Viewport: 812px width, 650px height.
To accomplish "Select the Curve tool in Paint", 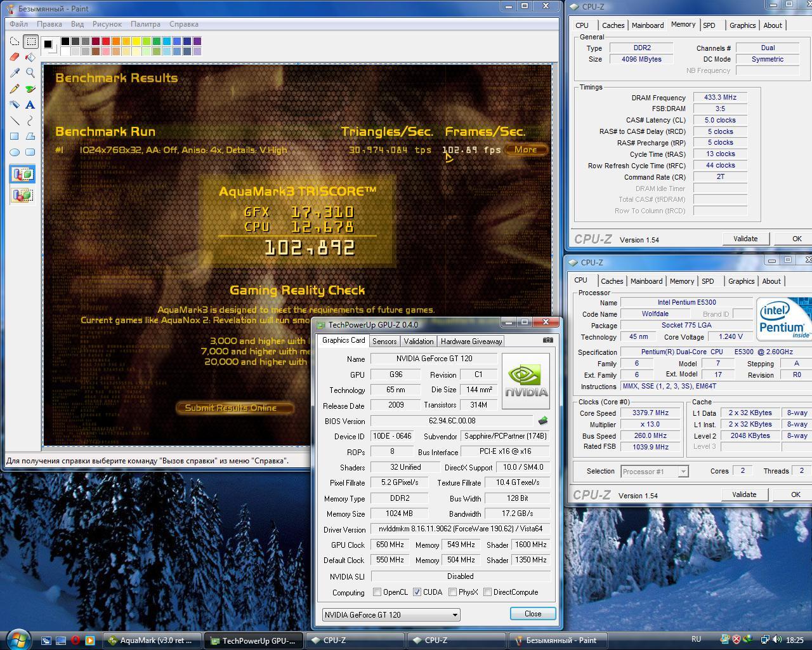I will (30, 121).
